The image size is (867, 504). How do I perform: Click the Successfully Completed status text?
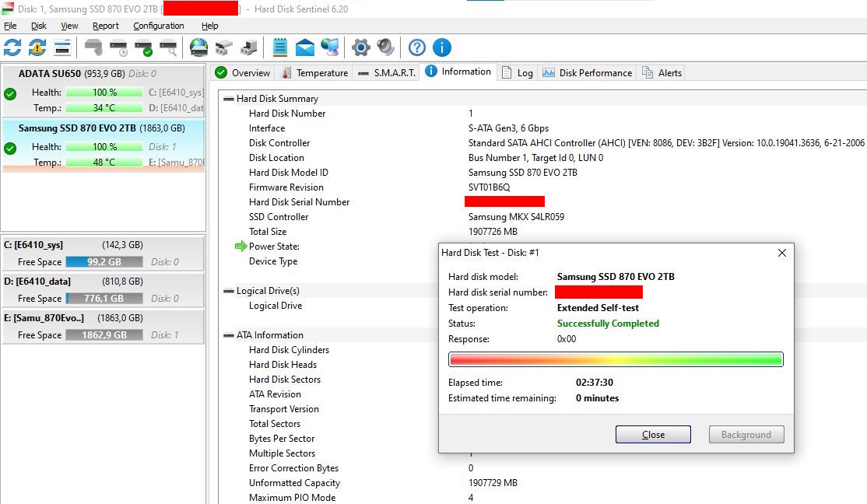pos(608,324)
